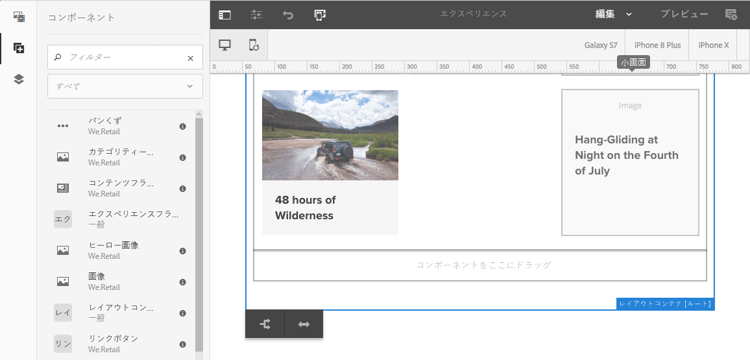Open the Assets tab in side rail
This screenshot has width=750, height=360.
[x=19, y=17]
